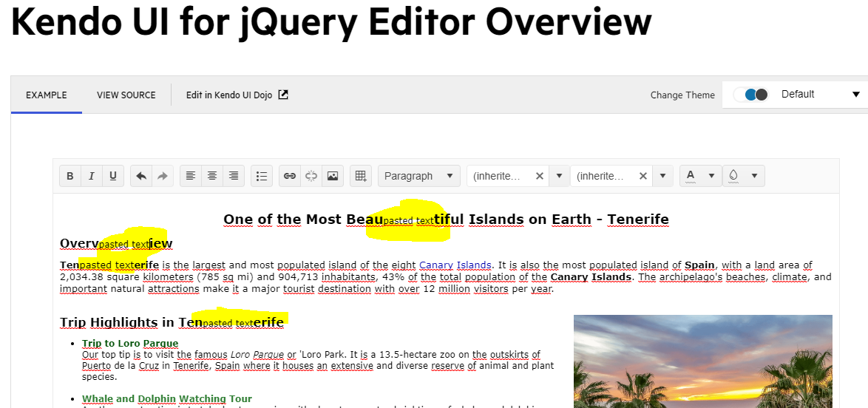Select the Tenerife sunset photo in the editor
Screen dimensions: 868x408
pyautogui.click(x=702, y=361)
